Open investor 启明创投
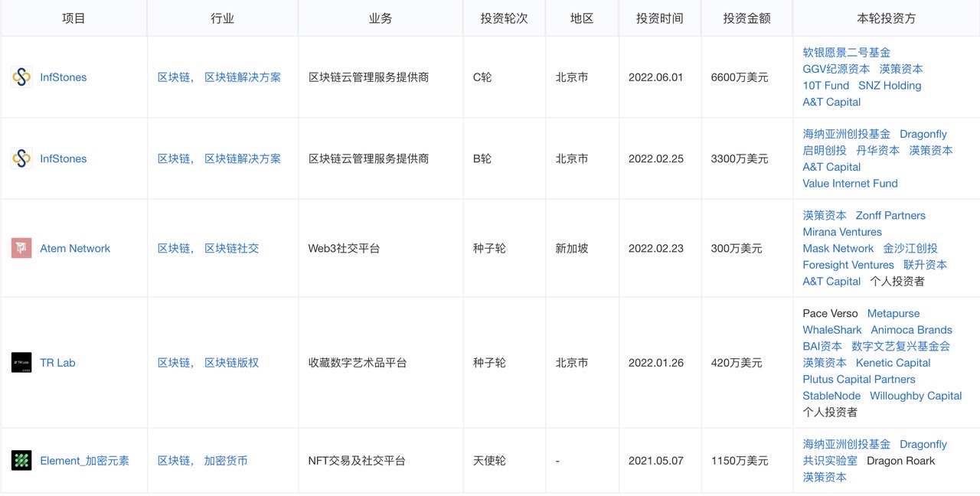 (825, 151)
